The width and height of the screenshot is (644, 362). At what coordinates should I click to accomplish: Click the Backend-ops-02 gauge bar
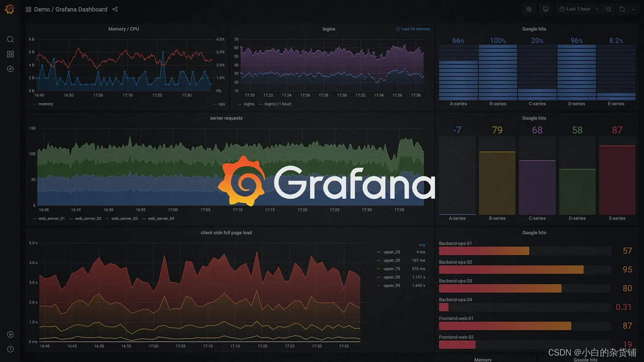(511, 270)
